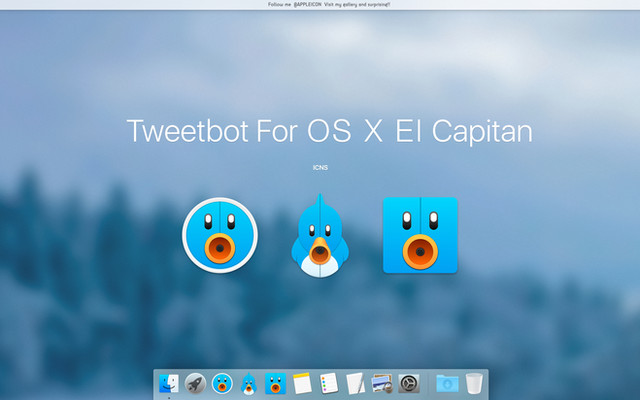Open Downloads folder in dock
Viewport: 640px width, 400px height.
coord(447,384)
